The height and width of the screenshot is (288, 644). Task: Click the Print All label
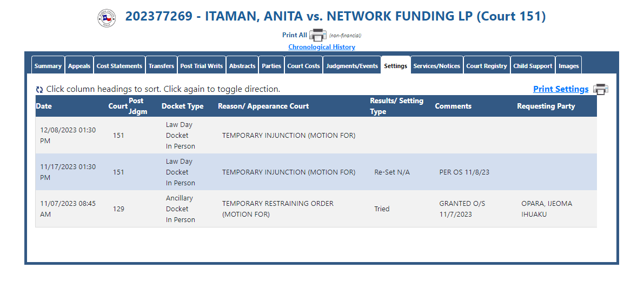(x=295, y=35)
